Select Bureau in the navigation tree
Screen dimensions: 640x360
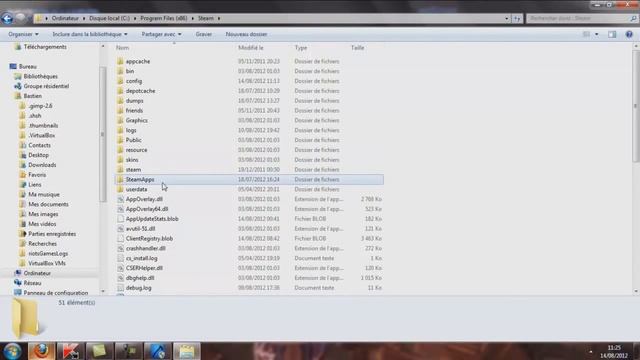click(x=28, y=67)
